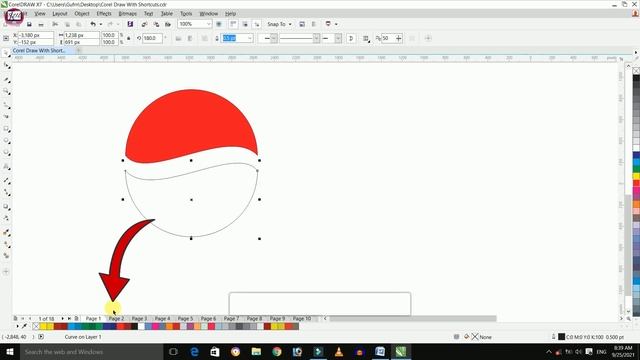Open the Bitmaps menu
640x360 pixels.
coord(127,13)
